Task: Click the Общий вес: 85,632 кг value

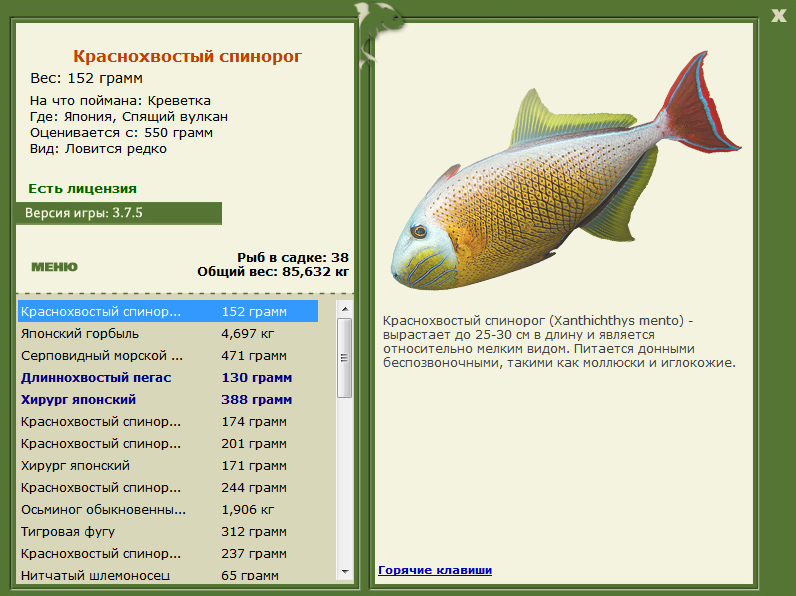Action: tap(273, 272)
